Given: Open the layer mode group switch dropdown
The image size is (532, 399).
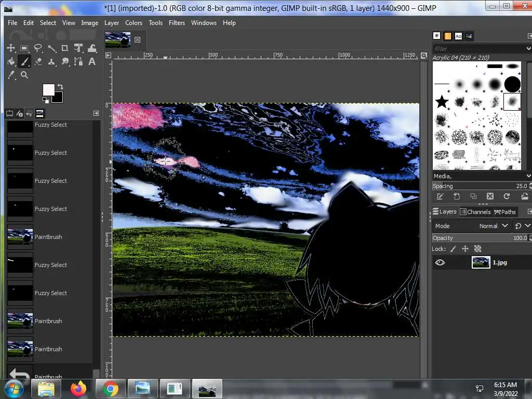Looking at the screenshot, I should (x=523, y=225).
